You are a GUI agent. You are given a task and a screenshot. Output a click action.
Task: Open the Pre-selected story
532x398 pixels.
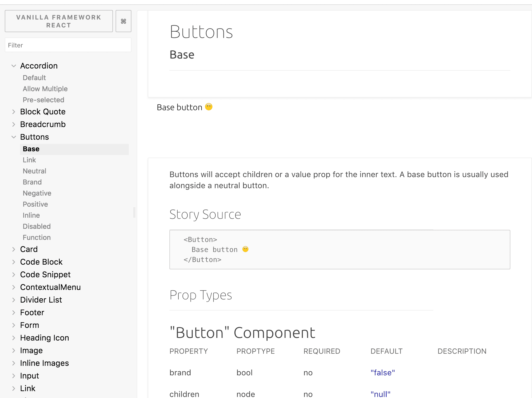coord(44,100)
